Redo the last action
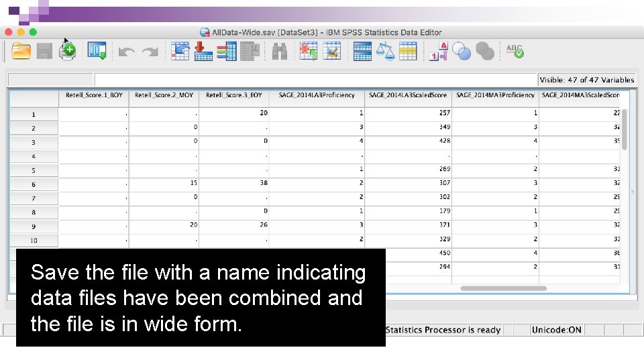The width and height of the screenshot is (644, 362). 150,52
